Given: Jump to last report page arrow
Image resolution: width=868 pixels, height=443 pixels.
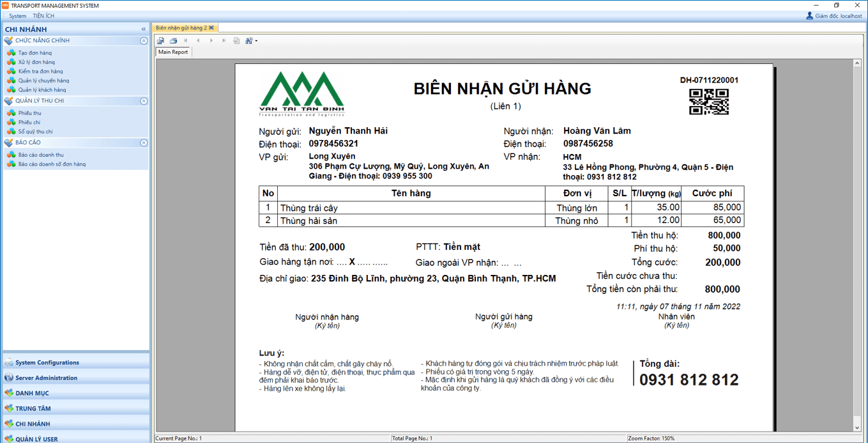Looking at the screenshot, I should pos(224,41).
